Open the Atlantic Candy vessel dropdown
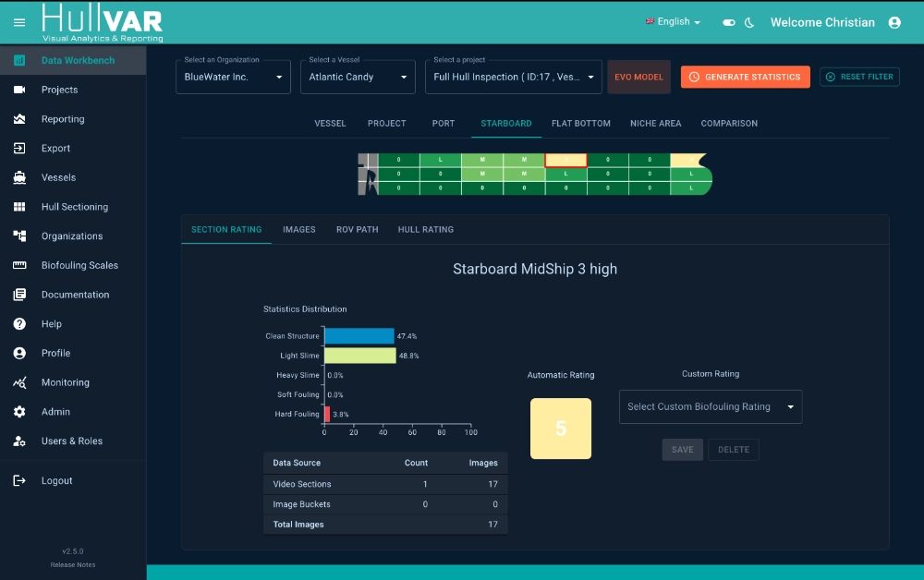The height and width of the screenshot is (580, 924). click(x=358, y=77)
